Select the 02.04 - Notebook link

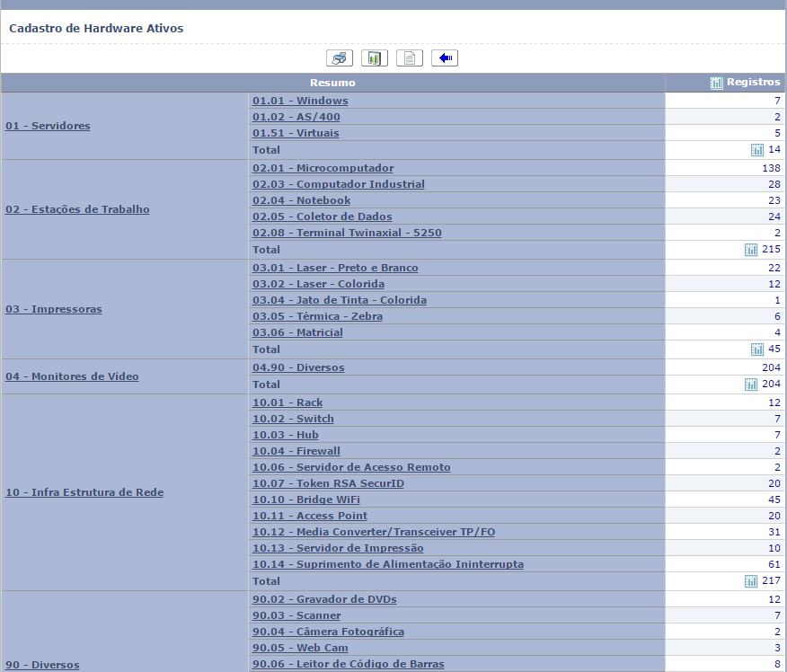tap(301, 200)
